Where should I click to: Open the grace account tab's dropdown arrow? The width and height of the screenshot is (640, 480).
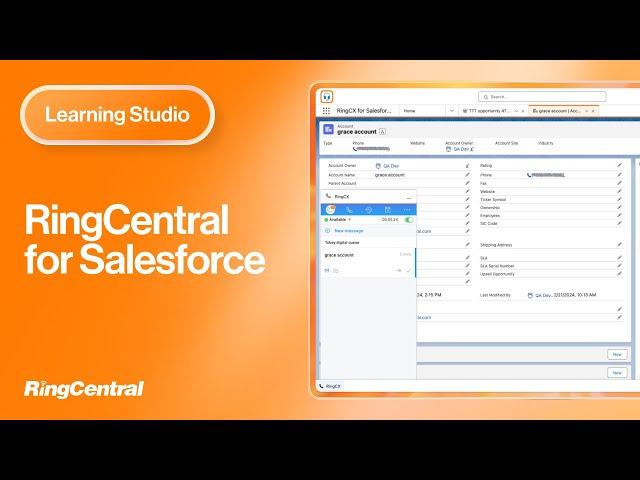point(587,111)
